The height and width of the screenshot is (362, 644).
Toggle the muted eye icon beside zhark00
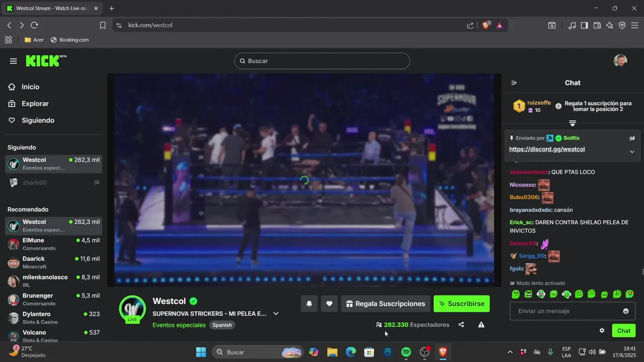pos(97,183)
